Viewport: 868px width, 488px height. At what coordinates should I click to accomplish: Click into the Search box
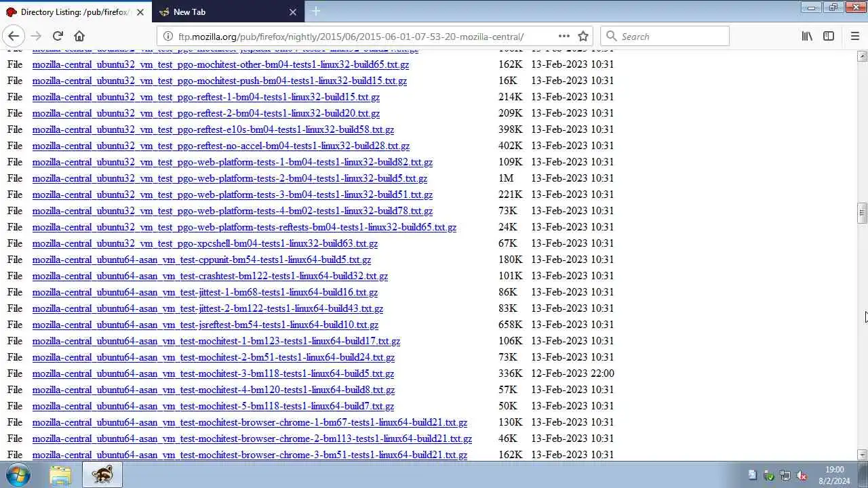665,36
